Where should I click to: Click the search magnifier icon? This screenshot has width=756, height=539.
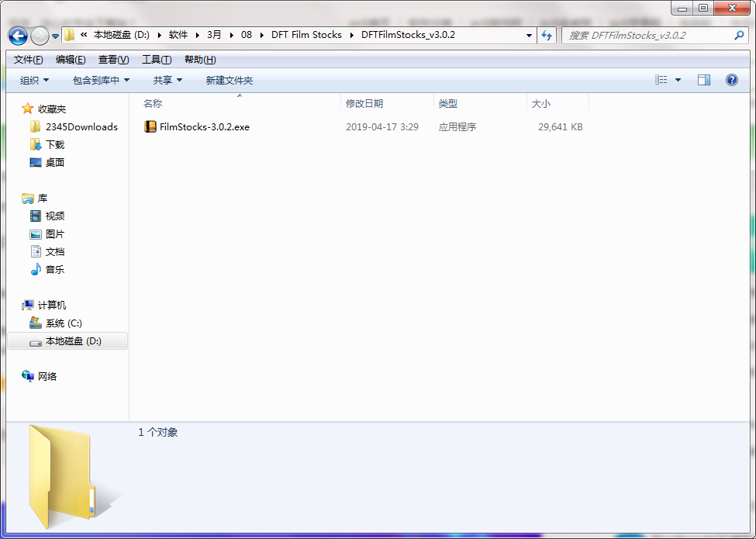739,35
